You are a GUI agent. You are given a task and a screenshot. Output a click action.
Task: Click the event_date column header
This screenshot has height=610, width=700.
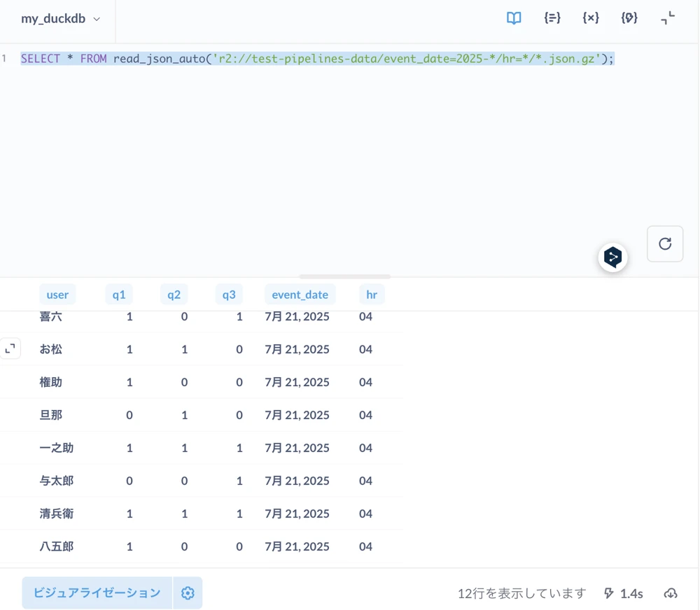pyautogui.click(x=300, y=295)
